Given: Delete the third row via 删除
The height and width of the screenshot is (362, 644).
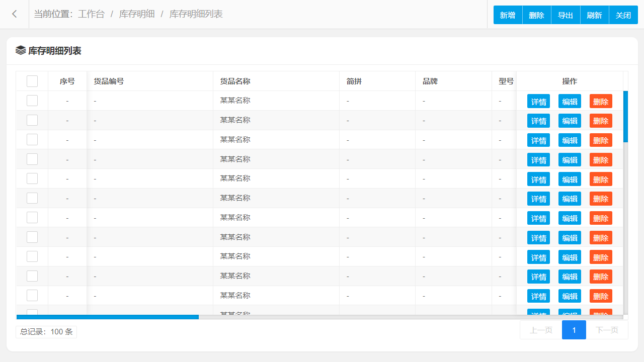Looking at the screenshot, I should pos(601,140).
